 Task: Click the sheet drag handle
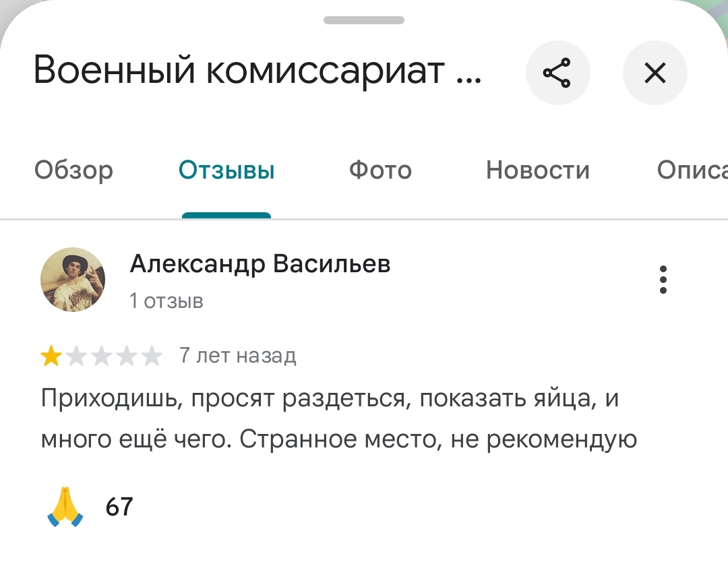(x=363, y=20)
